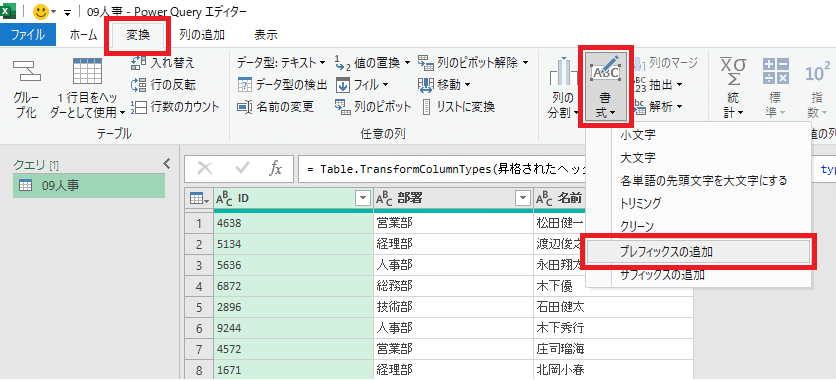Select the 09人事 query

(x=88, y=185)
